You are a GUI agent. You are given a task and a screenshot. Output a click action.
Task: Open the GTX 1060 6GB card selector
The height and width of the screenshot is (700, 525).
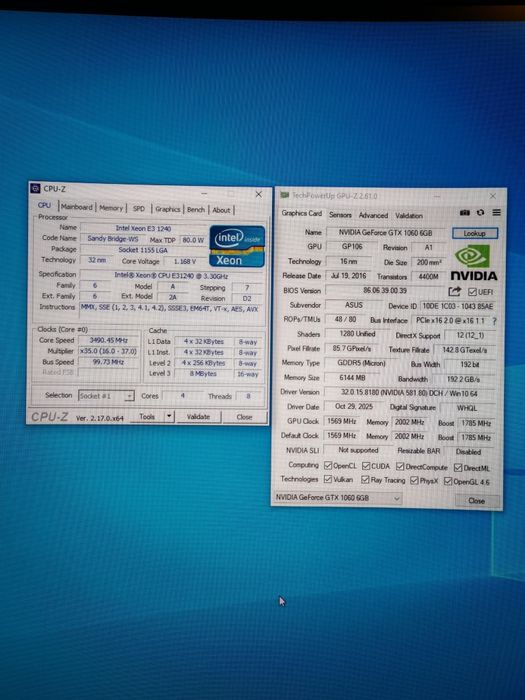338,497
